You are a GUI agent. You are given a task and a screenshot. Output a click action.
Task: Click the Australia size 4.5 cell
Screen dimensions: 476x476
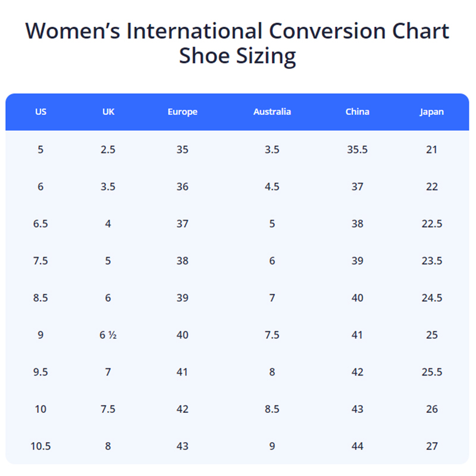coord(272,187)
